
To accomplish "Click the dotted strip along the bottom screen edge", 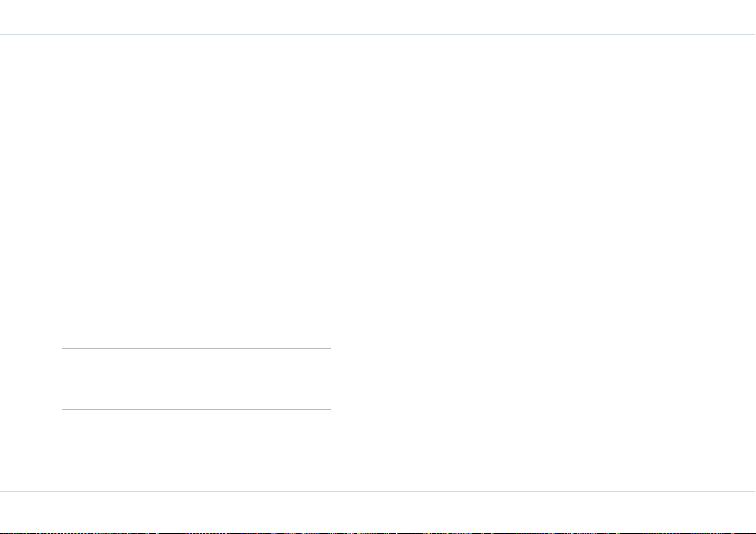I will (x=378, y=533).
